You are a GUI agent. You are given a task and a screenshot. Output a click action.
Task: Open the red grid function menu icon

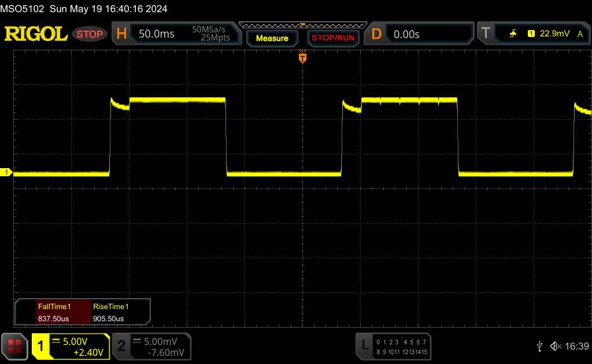14,346
